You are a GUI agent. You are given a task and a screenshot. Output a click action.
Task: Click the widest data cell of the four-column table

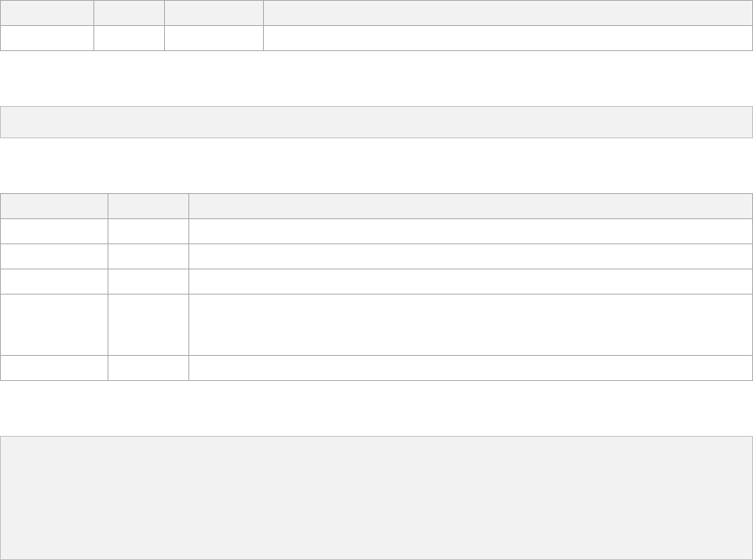tap(507, 38)
